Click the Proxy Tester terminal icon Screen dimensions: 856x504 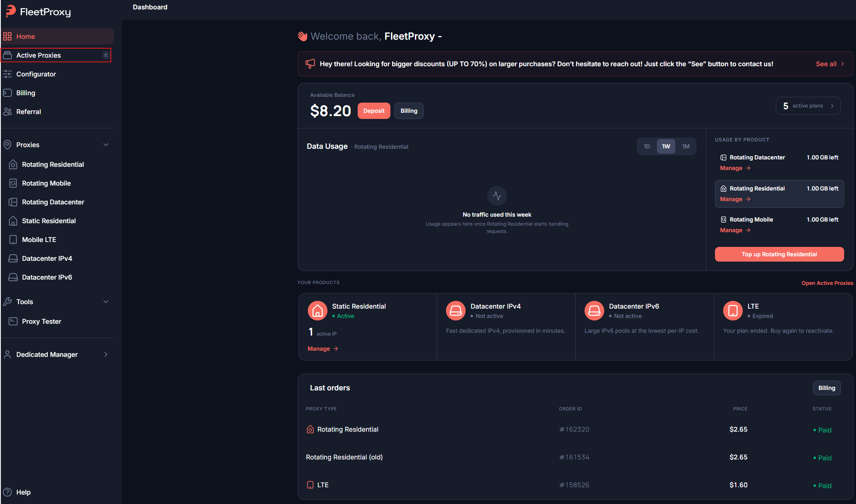13,321
